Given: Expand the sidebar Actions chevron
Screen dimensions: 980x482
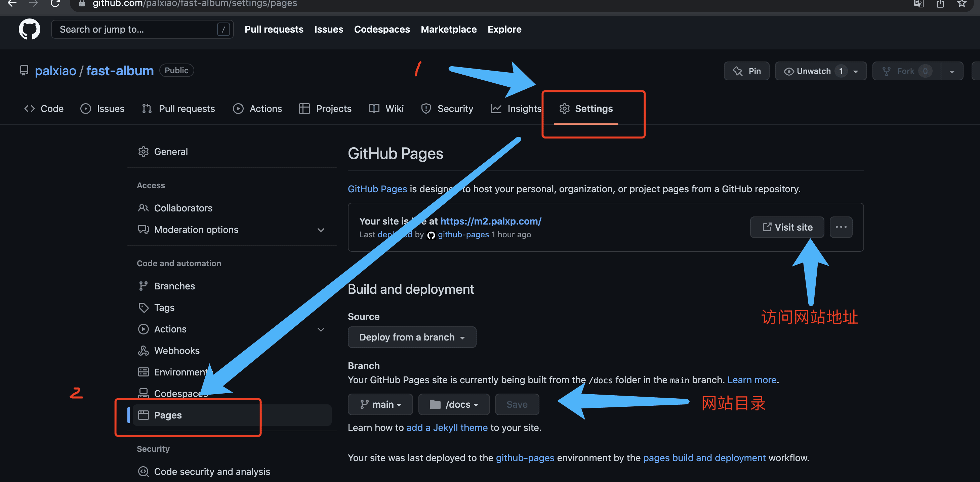Looking at the screenshot, I should [321, 329].
